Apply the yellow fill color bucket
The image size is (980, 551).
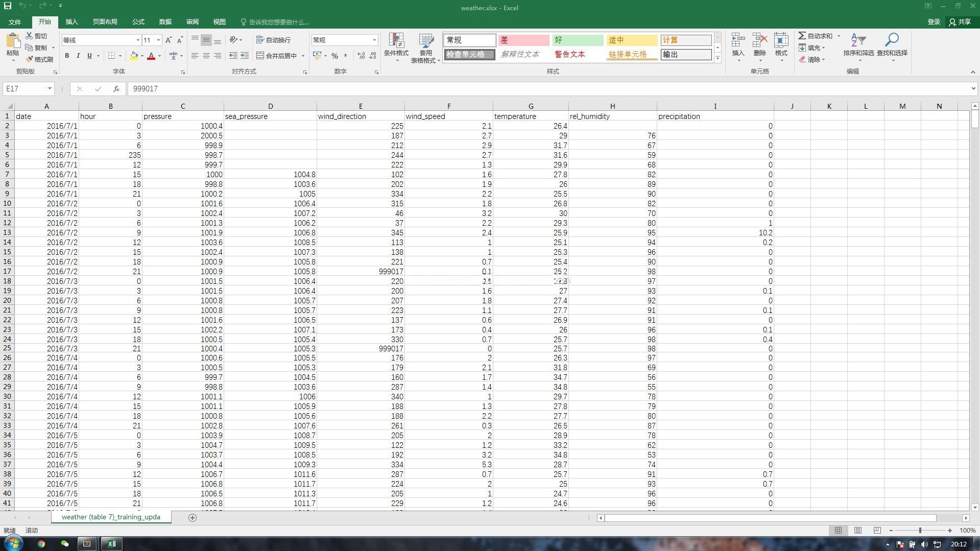coord(134,56)
